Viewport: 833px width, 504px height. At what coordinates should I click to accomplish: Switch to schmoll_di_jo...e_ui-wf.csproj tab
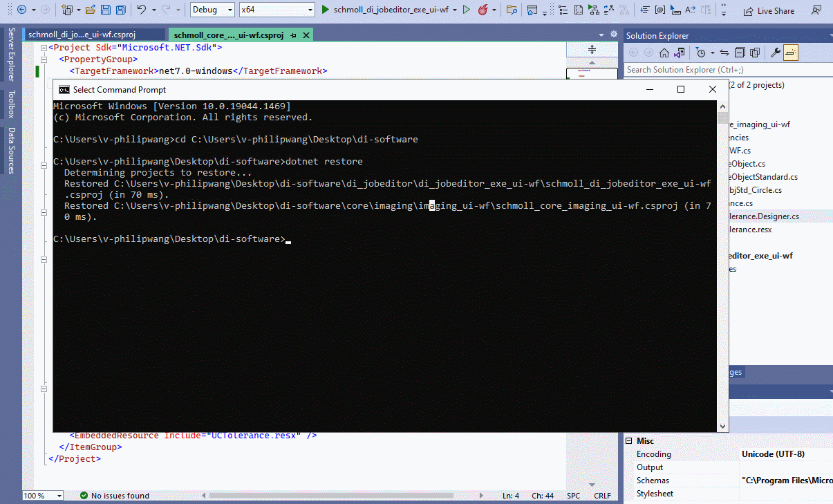tap(93, 35)
